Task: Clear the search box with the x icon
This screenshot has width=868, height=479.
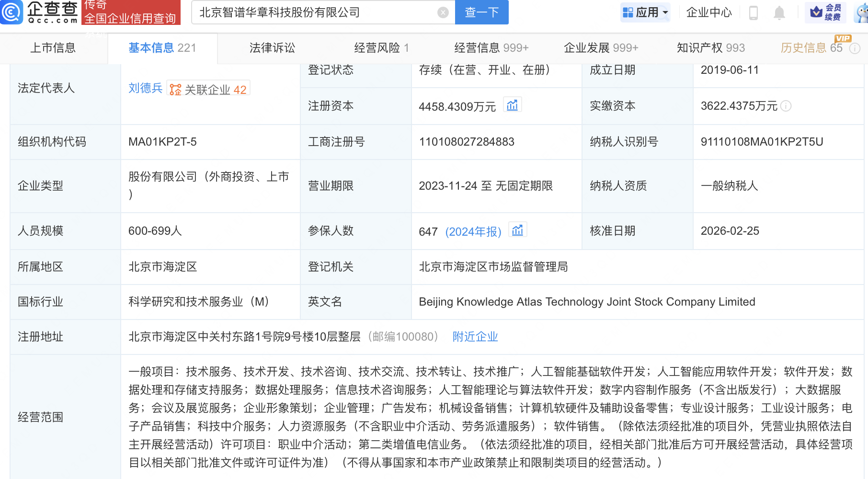Action: [x=442, y=12]
